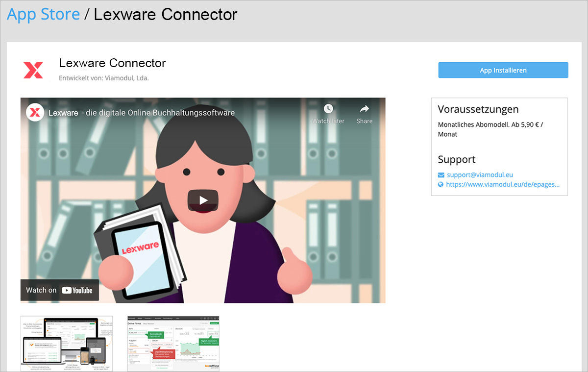This screenshot has height=372, width=588.
Task: Open the viamodul.eu website link
Action: 503,185
